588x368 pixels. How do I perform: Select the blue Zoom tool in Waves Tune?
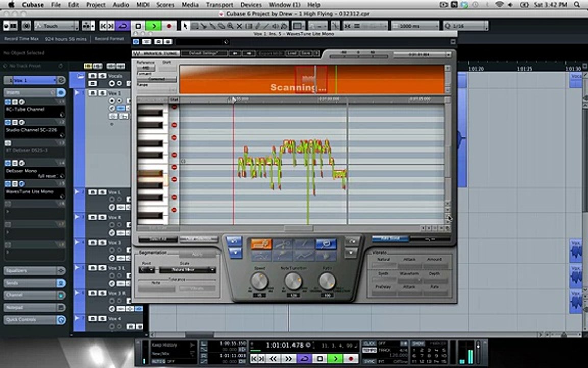click(326, 244)
